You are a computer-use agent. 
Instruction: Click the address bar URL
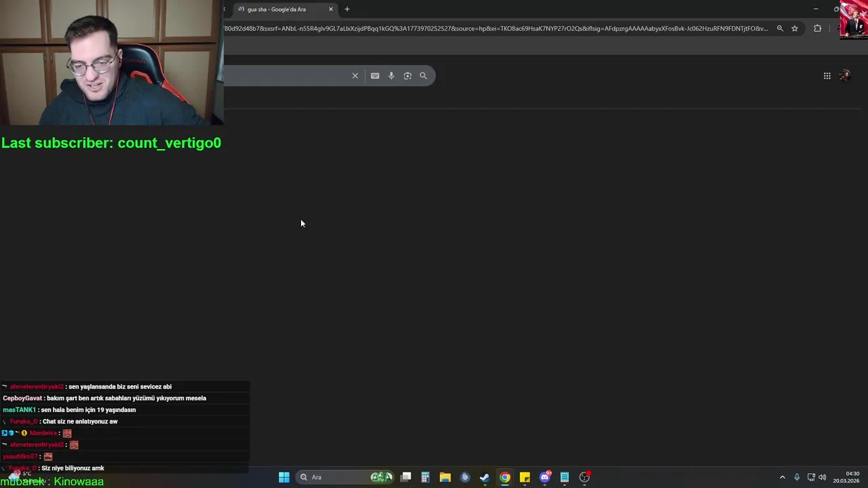496,28
